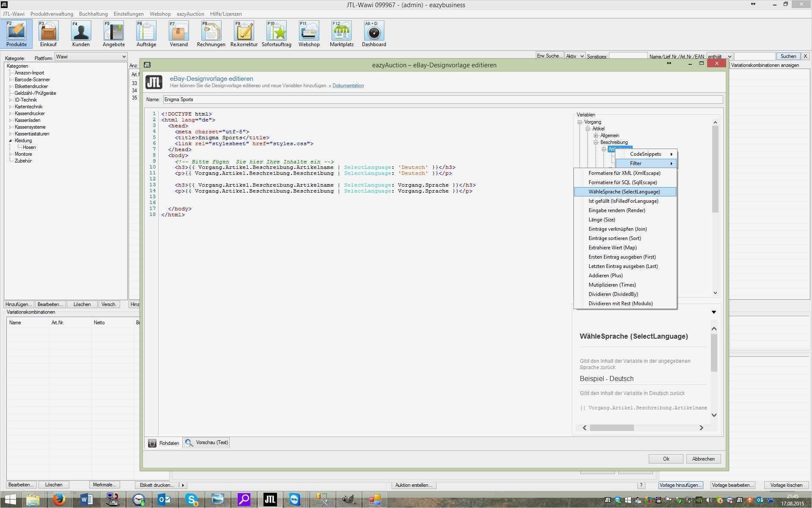Choose WähleSprache (SelectLanguage) filter
812x508 pixels.
point(624,192)
